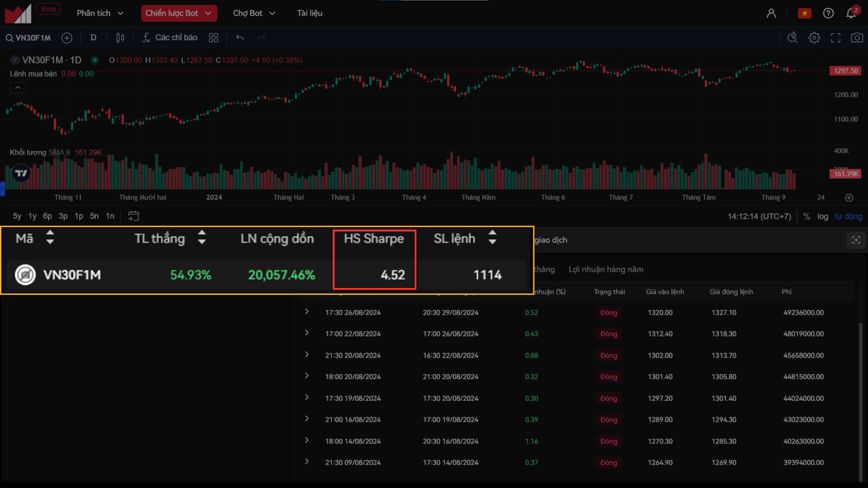Screen dimensions: 868x488
Task: Change the D timeframe interval
Action: (x=93, y=38)
